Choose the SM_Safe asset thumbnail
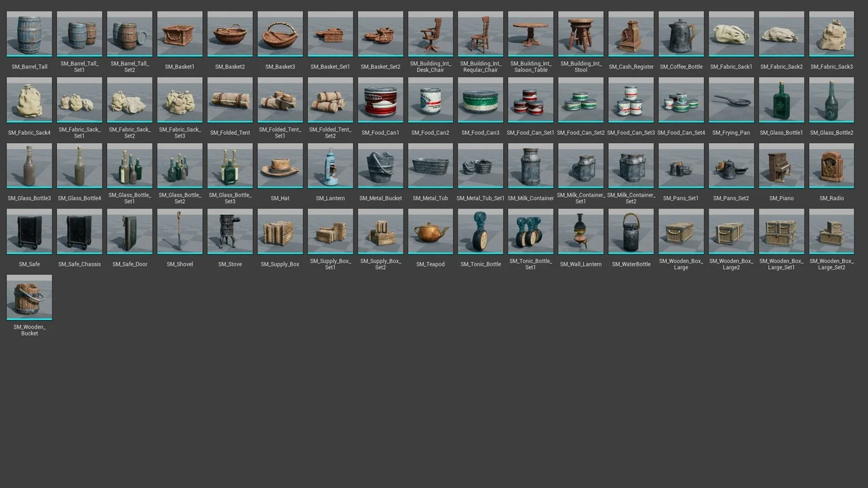Screen dimensions: 868x488 29,231
